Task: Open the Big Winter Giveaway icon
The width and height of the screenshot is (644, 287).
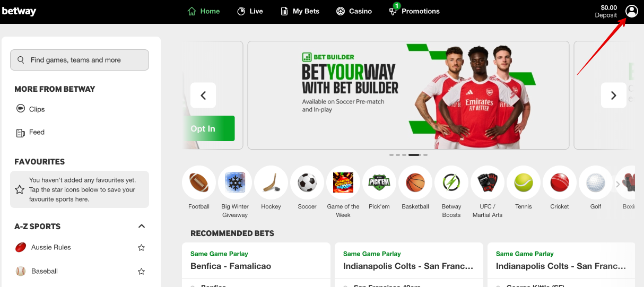Action: tap(235, 183)
